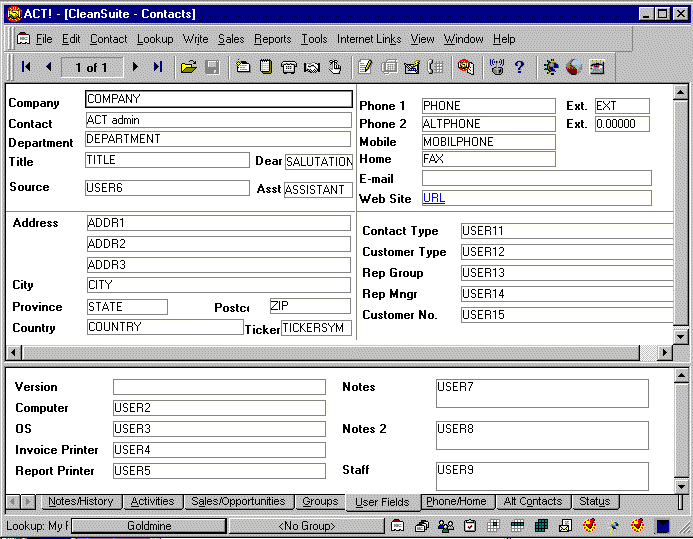
Task: Switch to the Groups tab
Action: pos(320,501)
